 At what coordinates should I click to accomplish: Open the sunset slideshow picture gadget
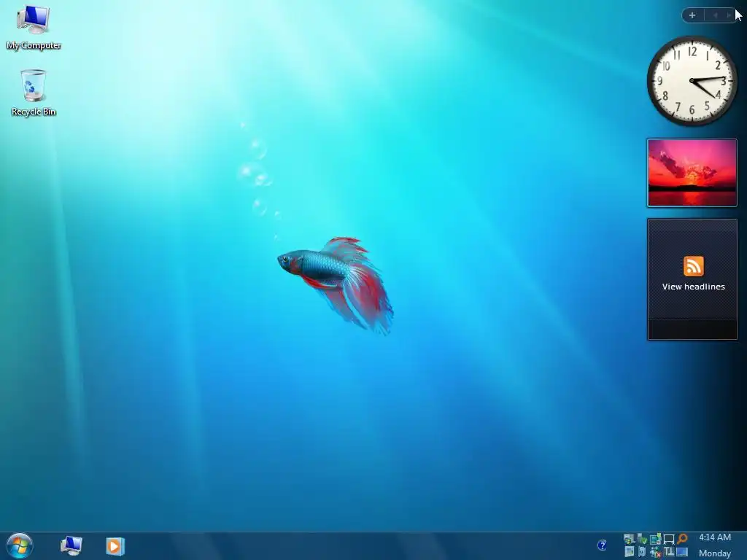tap(692, 173)
